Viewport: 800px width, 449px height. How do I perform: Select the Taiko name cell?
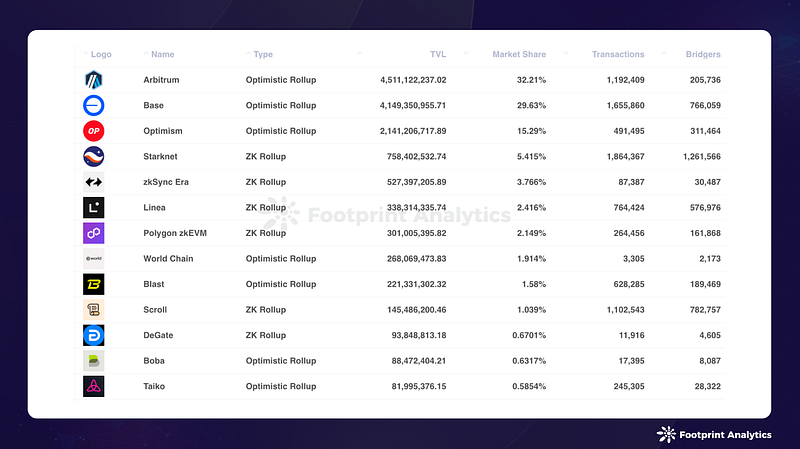point(154,386)
